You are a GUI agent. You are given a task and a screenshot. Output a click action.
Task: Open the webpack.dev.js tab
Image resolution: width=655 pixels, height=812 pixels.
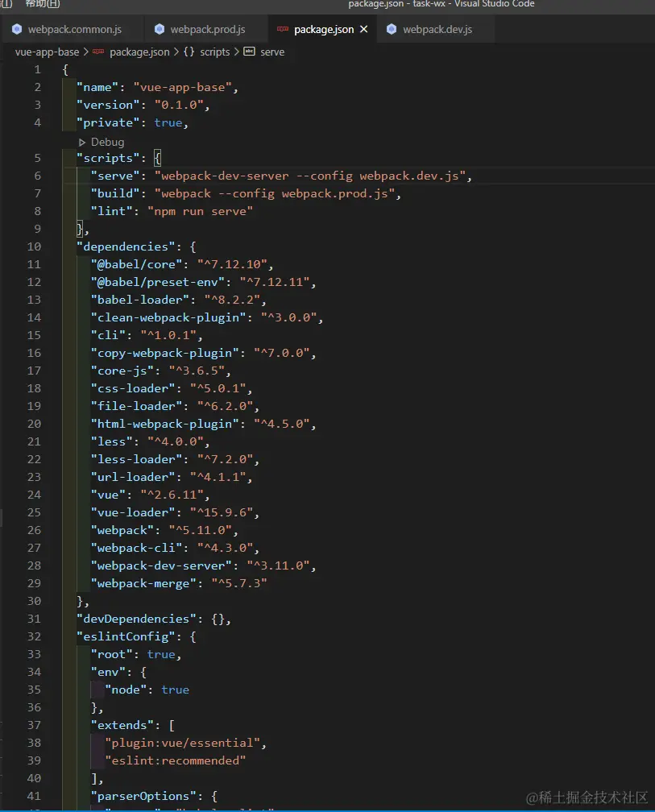click(437, 30)
